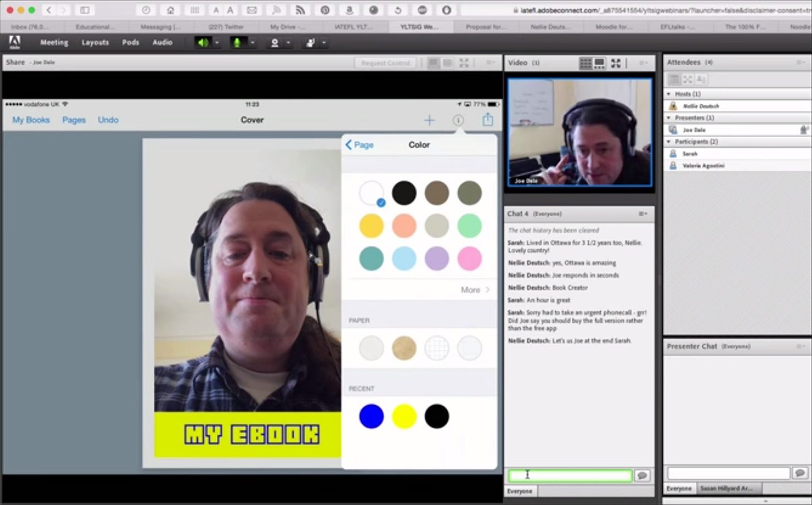This screenshot has width=812, height=505.
Task: Click the raise hand status icon
Action: (x=310, y=42)
